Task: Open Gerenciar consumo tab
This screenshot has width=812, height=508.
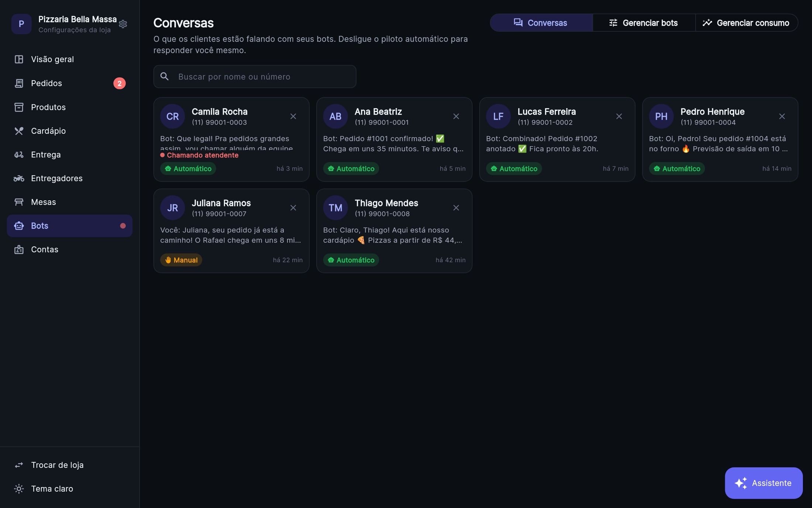Action: 746,23
